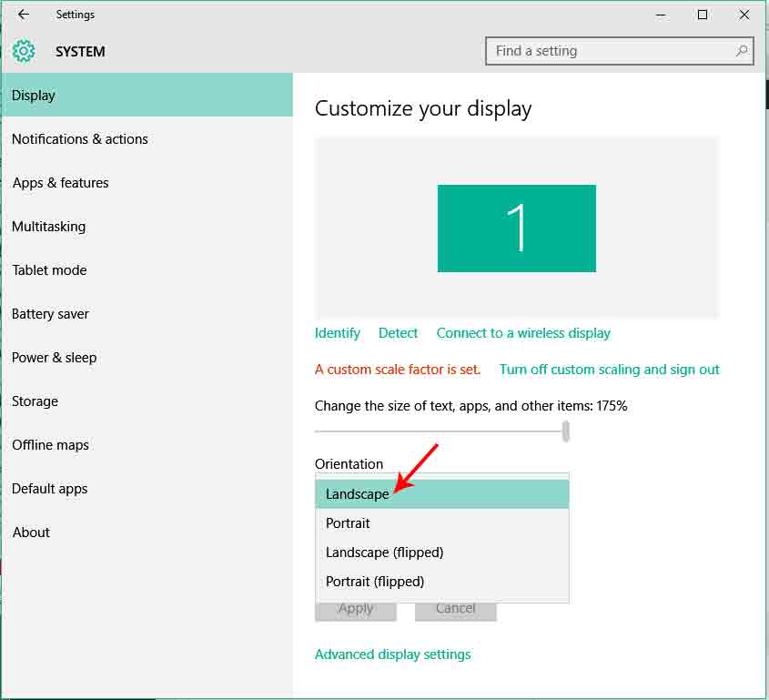
Task: Switch to the Apps & features section
Action: [60, 182]
